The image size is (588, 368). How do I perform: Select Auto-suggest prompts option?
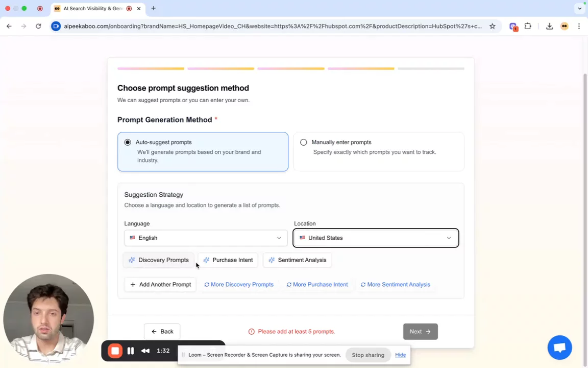click(x=203, y=152)
